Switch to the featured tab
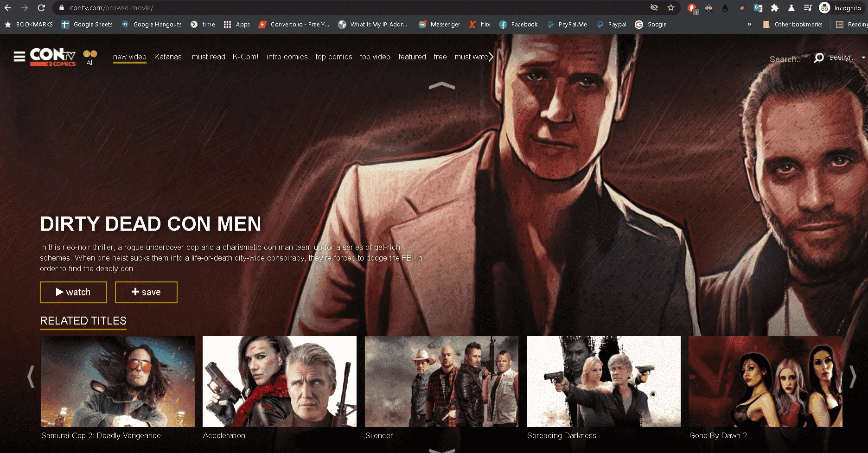Viewport: 868px width, 453px height. (412, 57)
